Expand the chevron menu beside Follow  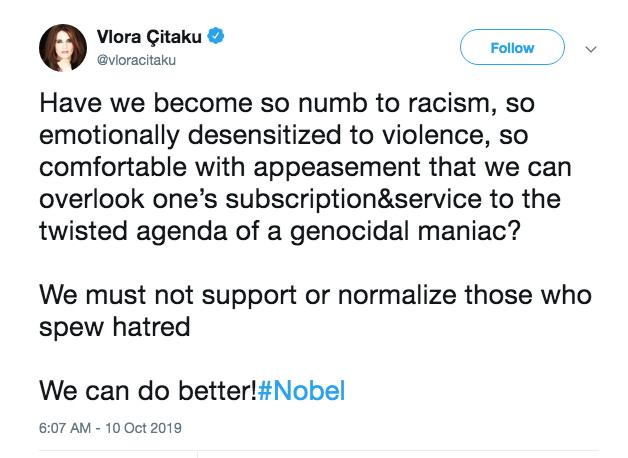tap(590, 48)
